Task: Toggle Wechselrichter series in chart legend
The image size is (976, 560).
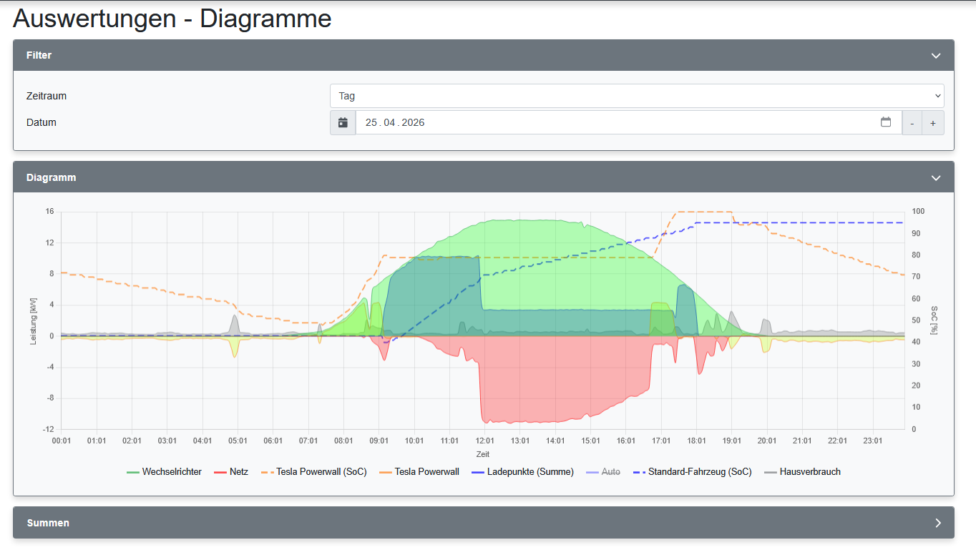Action: click(172, 472)
